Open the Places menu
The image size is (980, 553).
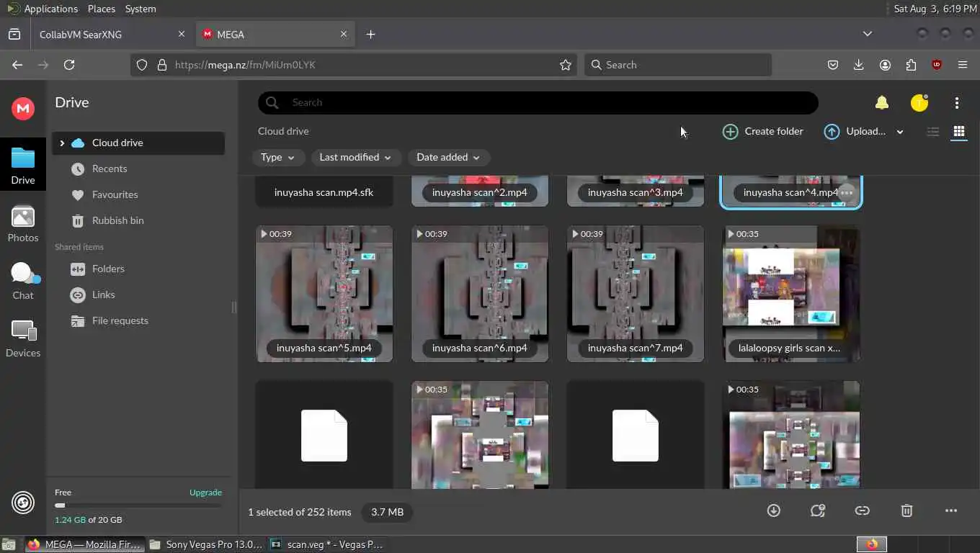point(101,9)
